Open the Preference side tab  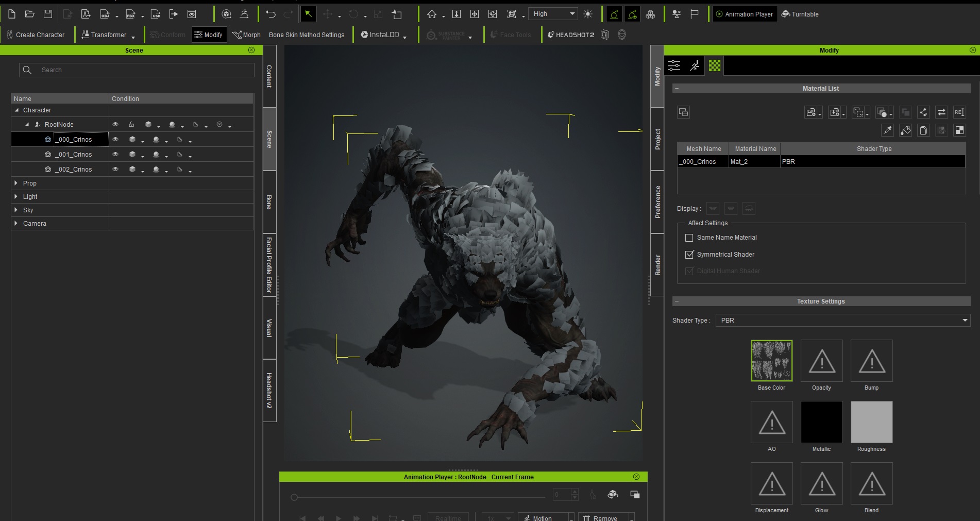coord(657,202)
